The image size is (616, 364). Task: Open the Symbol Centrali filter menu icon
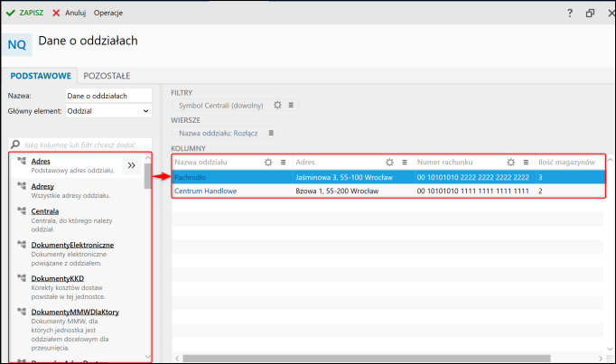(x=291, y=106)
